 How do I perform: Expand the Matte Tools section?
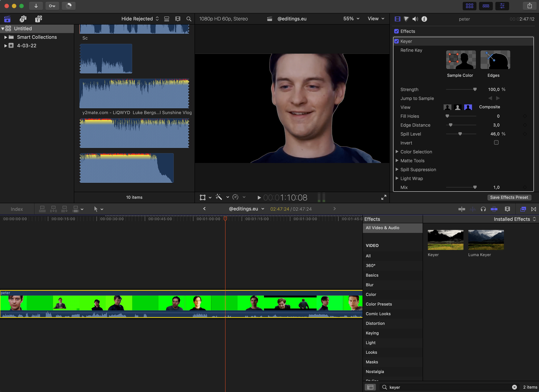397,161
